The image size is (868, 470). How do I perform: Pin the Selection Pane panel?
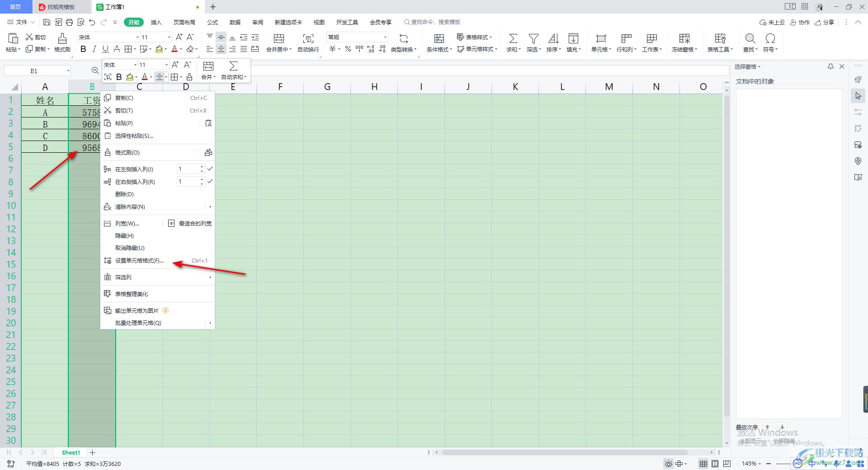coord(830,66)
